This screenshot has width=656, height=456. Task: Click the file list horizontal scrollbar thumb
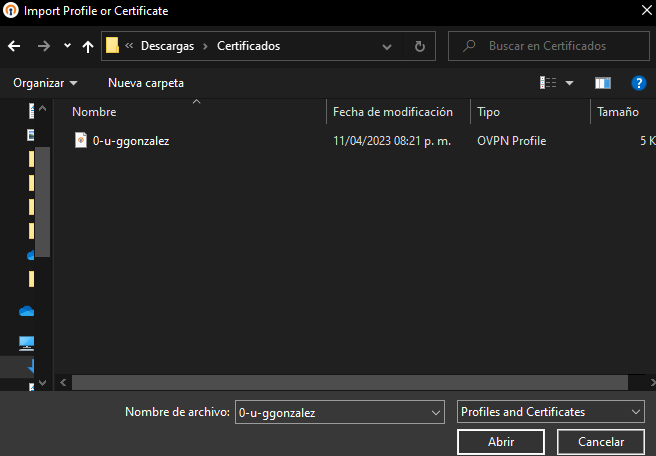[x=350, y=382]
